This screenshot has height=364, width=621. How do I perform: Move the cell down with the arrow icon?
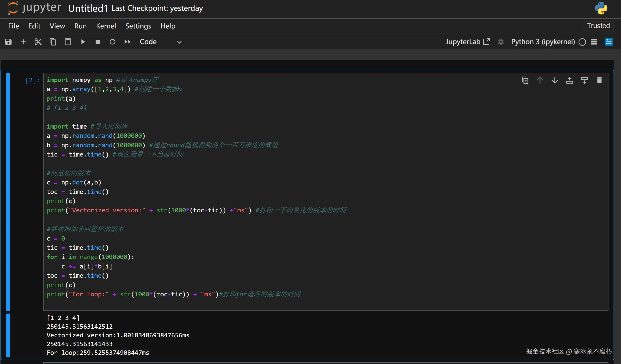pos(555,80)
